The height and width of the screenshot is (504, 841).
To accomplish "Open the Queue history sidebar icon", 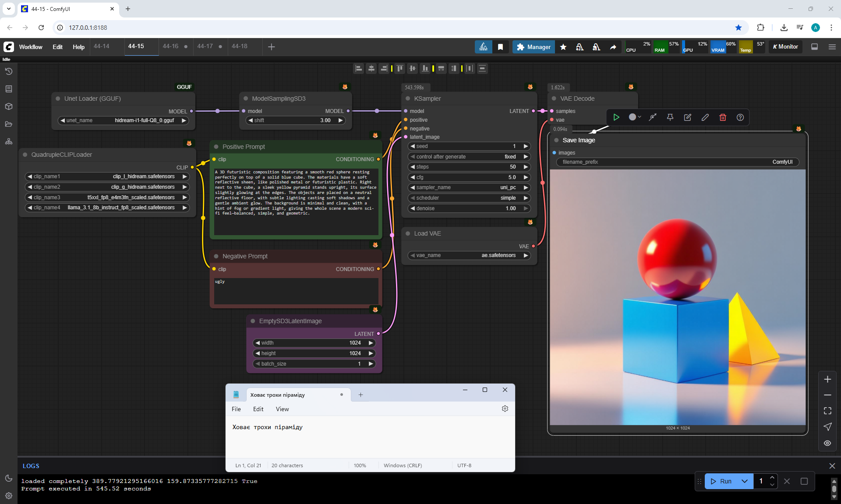I will tap(8, 71).
